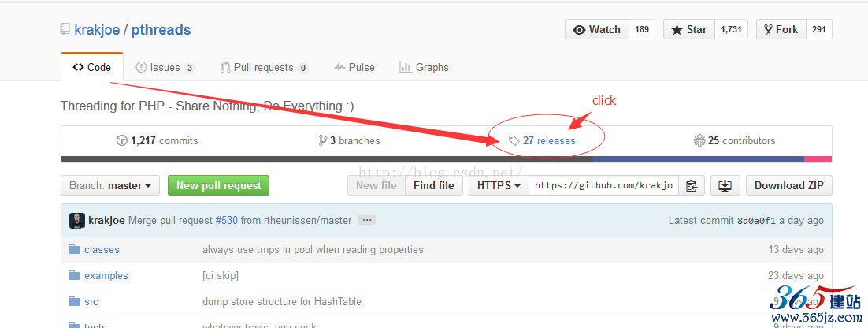This screenshot has width=868, height=328.
Task: Open latest commit 8d0a0f1 link
Action: pos(757,221)
